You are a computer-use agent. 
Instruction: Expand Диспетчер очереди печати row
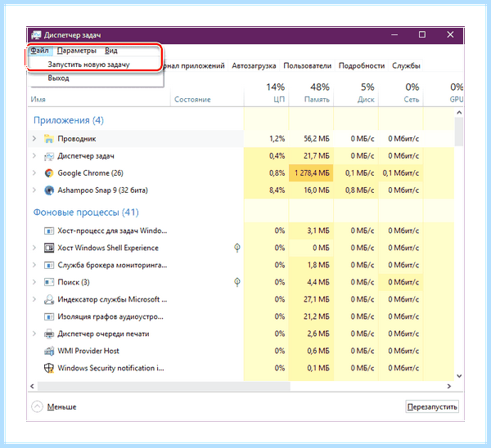[34, 334]
